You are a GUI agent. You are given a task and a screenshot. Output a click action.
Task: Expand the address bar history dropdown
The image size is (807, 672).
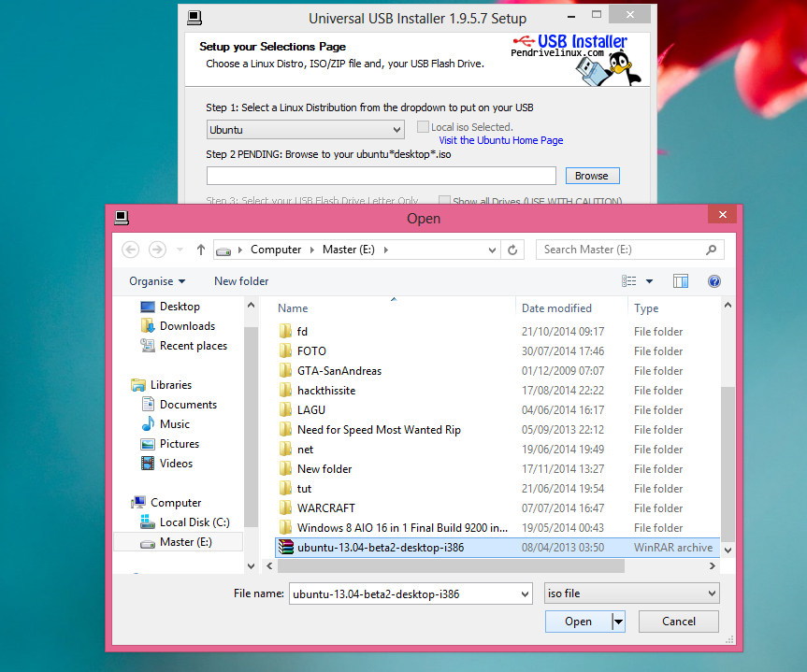click(492, 250)
